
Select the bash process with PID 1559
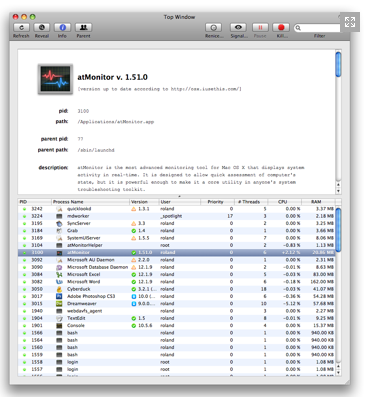click(177, 355)
